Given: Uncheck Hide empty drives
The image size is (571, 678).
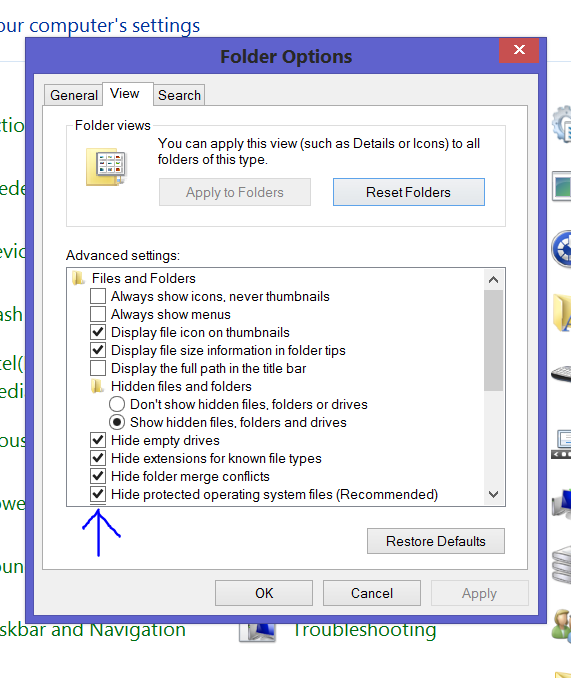Looking at the screenshot, I should point(98,440).
